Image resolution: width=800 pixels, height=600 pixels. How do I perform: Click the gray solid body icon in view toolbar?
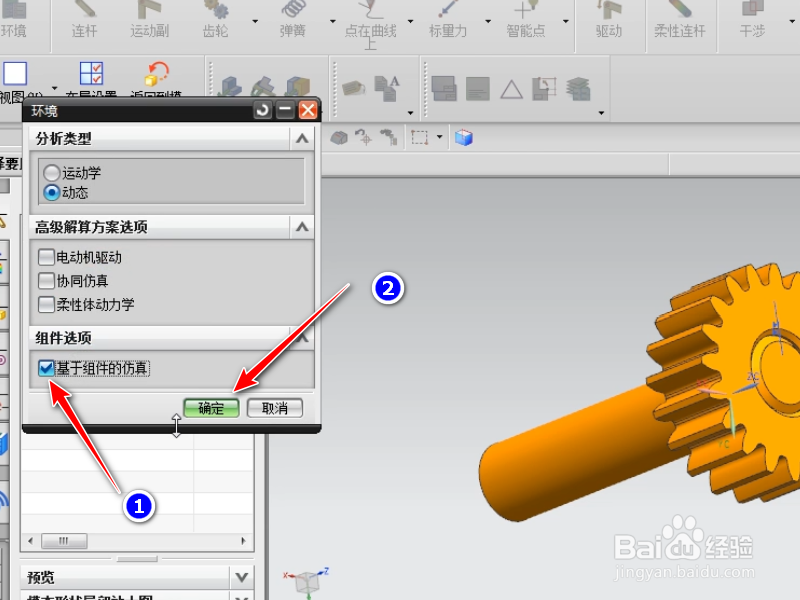point(339,138)
